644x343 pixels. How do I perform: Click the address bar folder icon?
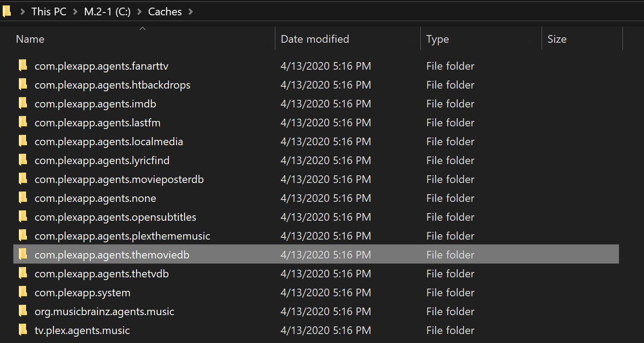pyautogui.click(x=7, y=11)
